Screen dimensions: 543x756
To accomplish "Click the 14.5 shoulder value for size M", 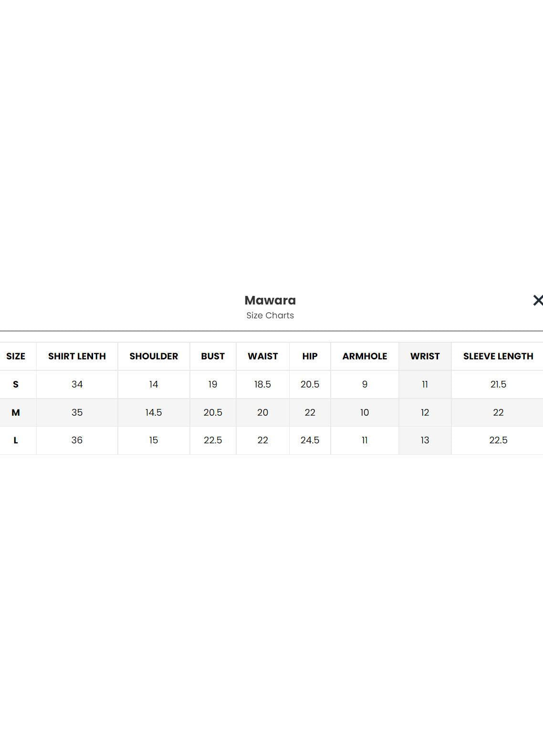I will tap(154, 412).
